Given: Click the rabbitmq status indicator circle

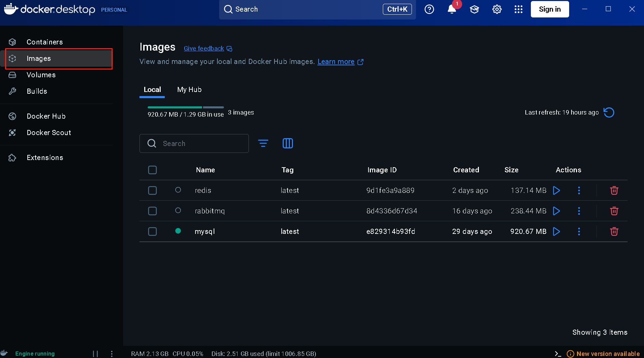Looking at the screenshot, I should [178, 210].
